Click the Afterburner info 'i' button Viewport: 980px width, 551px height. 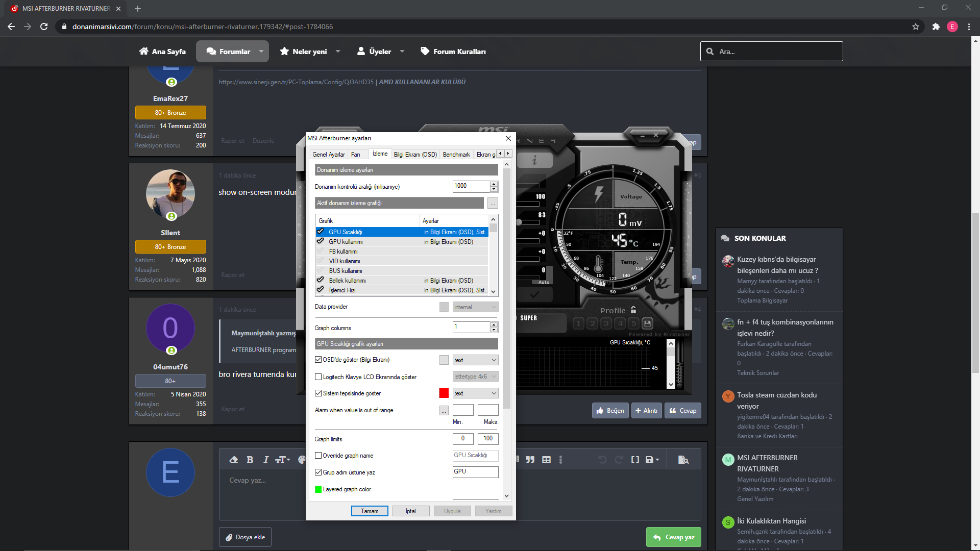534,161
